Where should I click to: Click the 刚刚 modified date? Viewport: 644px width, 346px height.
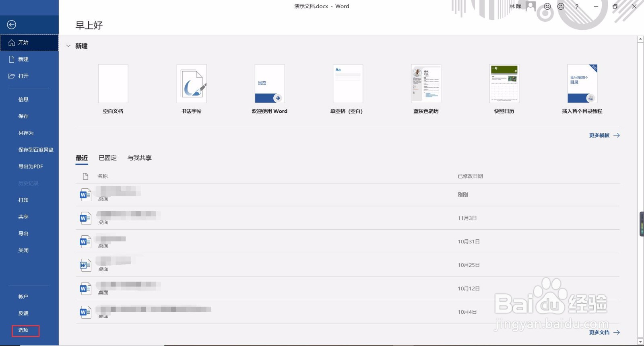463,195
